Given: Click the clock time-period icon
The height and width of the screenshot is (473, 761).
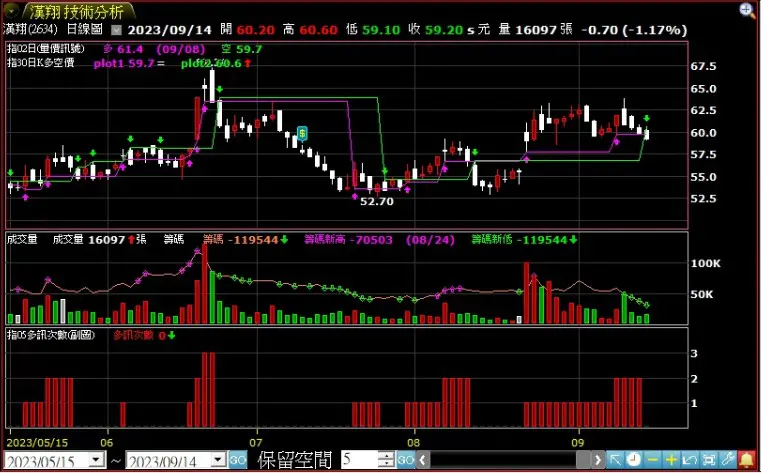Looking at the screenshot, I should (633, 459).
